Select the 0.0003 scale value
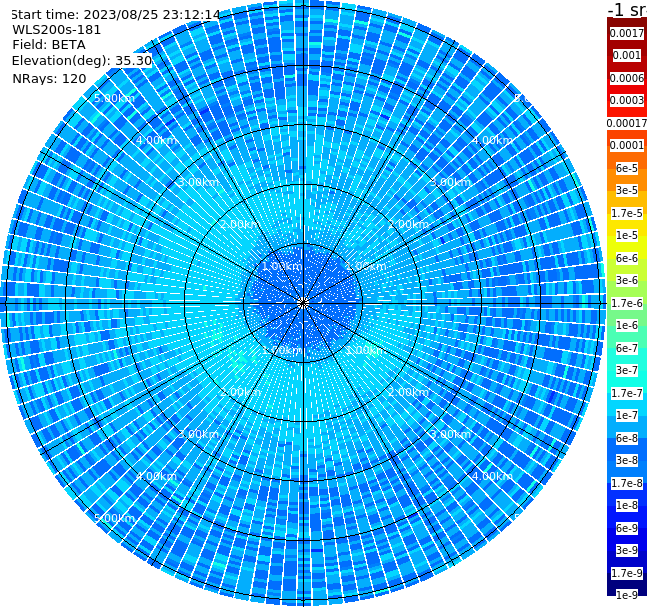Viewport: 647px width, 607px height. pos(627,100)
